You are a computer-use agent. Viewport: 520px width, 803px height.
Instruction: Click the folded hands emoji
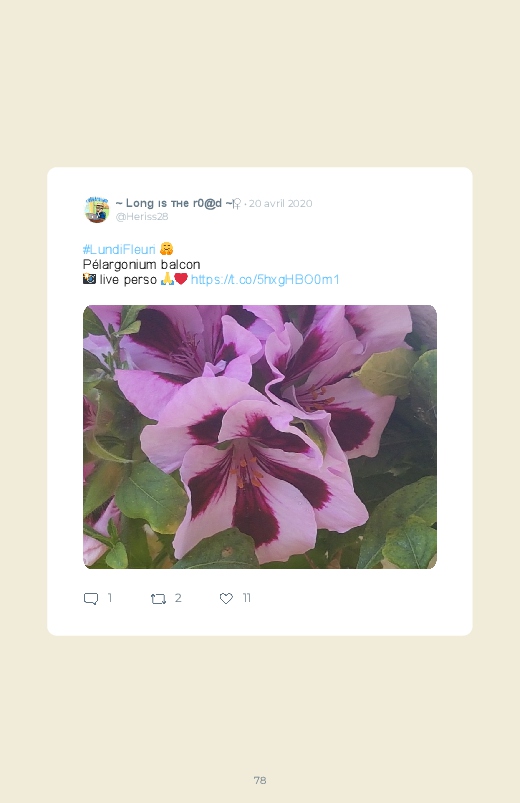168,279
